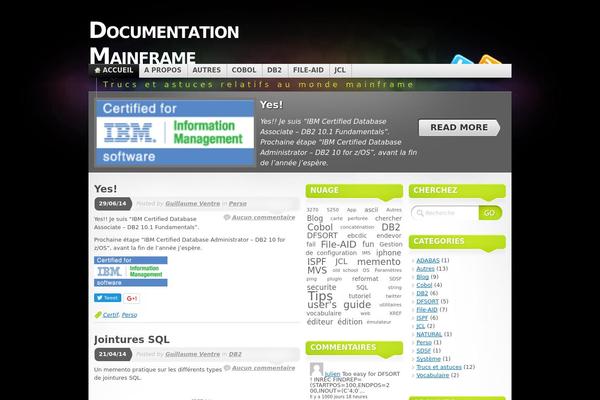
Task: Open the Trucs et astuces category
Action: point(439,367)
